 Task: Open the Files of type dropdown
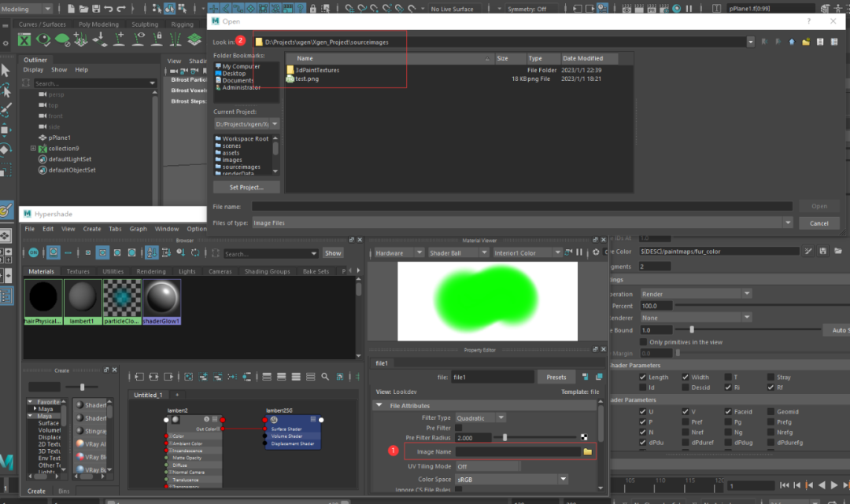coord(788,223)
